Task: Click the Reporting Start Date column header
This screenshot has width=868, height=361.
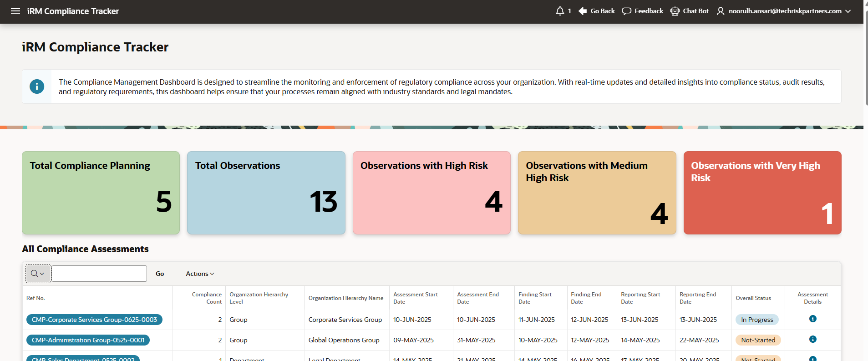Action: (640, 298)
